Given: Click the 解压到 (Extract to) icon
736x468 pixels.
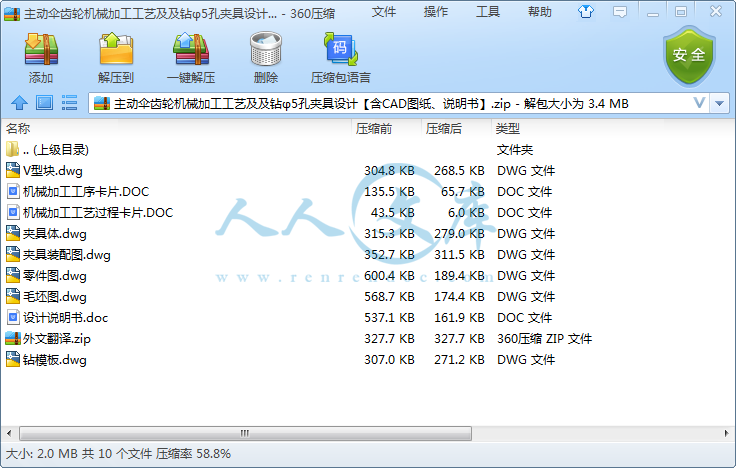Looking at the screenshot, I should click(116, 48).
